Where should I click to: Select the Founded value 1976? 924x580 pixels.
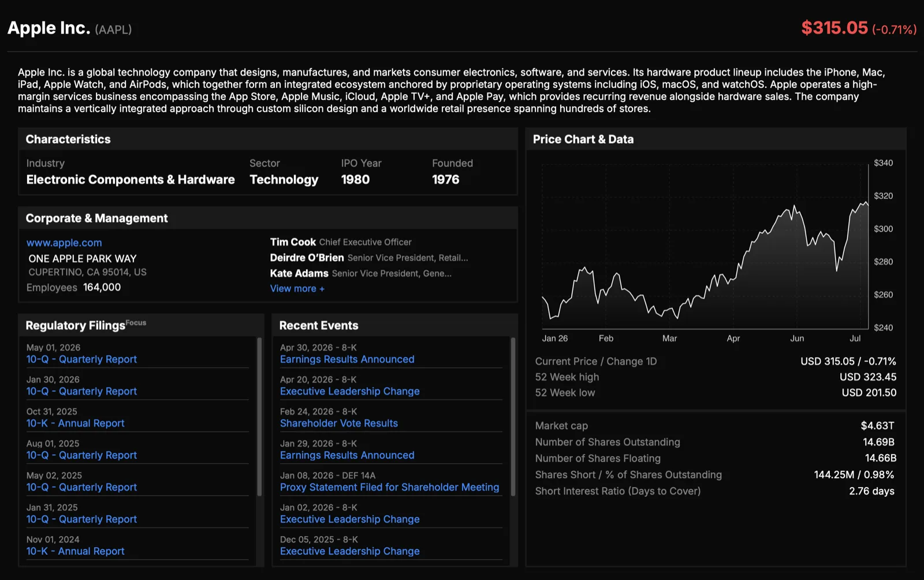tap(445, 180)
